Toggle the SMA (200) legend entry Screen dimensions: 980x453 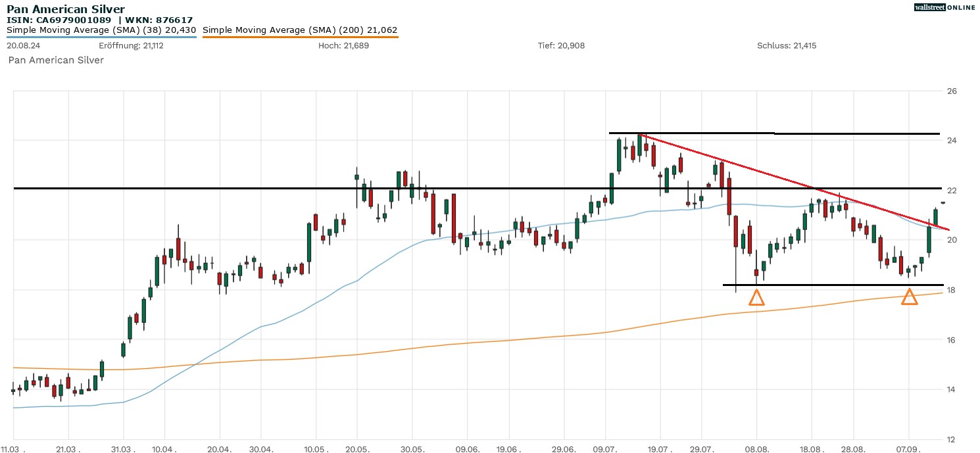tap(300, 30)
